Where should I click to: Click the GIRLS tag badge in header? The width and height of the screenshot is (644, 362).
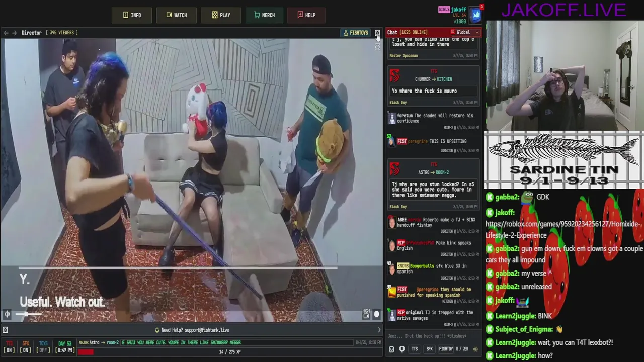pyautogui.click(x=444, y=10)
